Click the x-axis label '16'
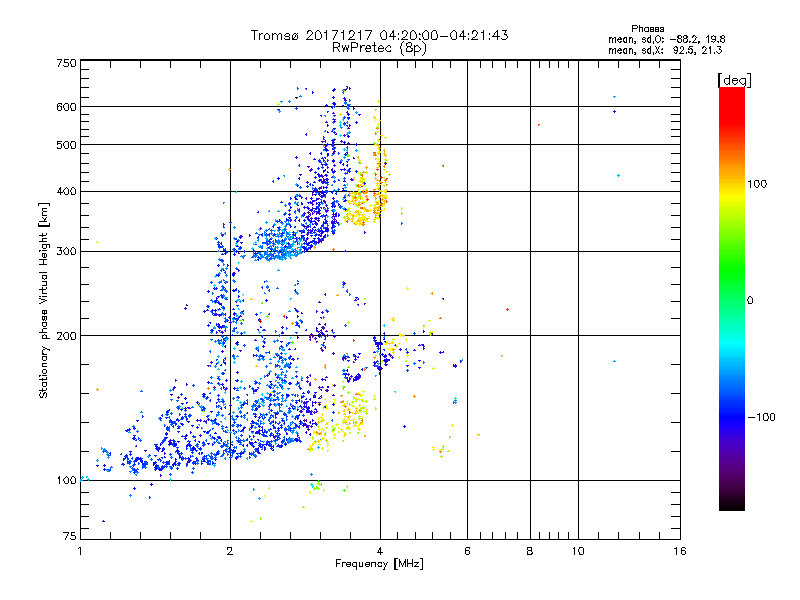Viewport: 800px width, 600px height. [x=680, y=551]
